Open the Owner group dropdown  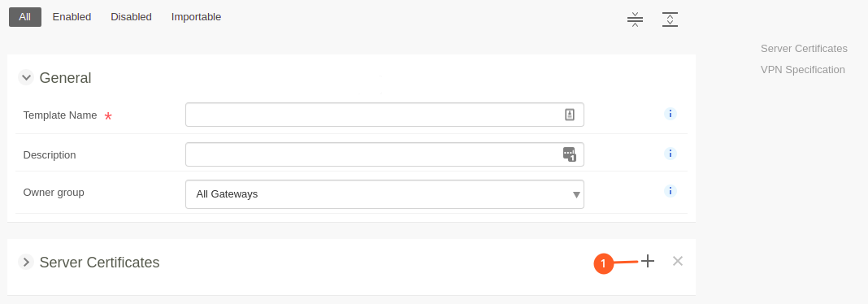point(384,194)
